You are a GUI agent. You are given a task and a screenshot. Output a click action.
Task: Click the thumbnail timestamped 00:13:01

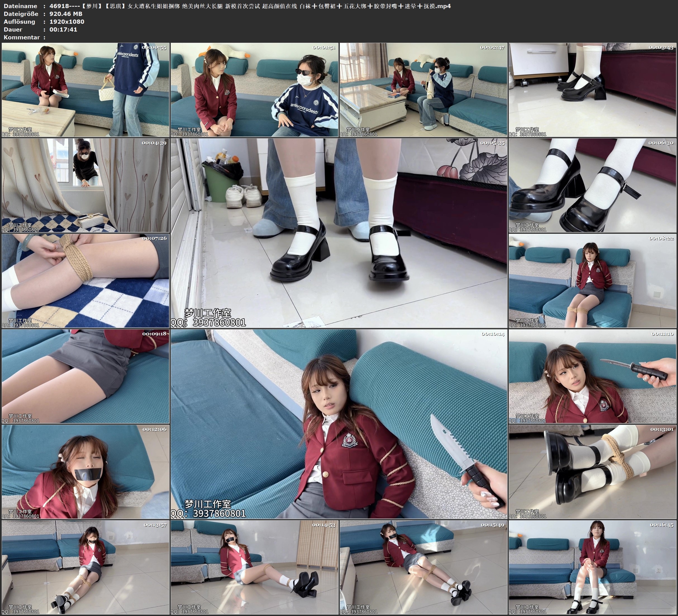[593, 472]
